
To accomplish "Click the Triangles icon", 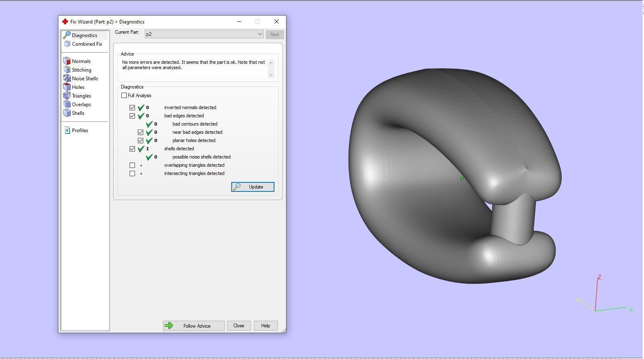I will [x=67, y=96].
